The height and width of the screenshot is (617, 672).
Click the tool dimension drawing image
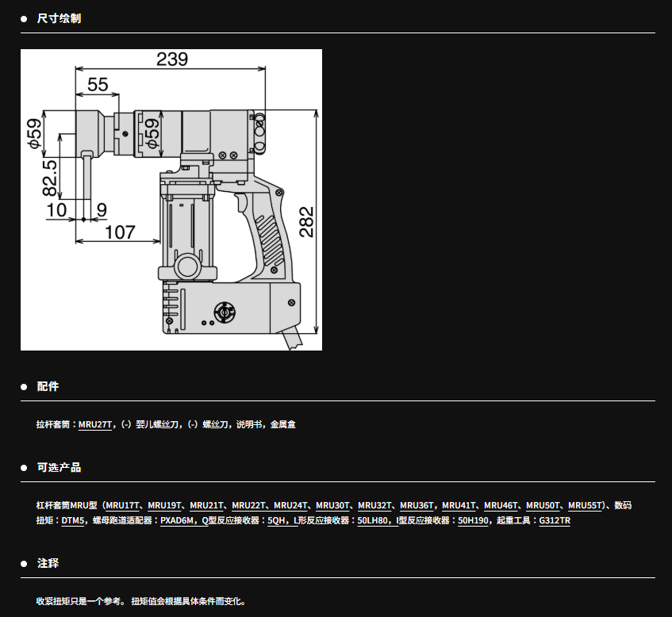tap(171, 200)
